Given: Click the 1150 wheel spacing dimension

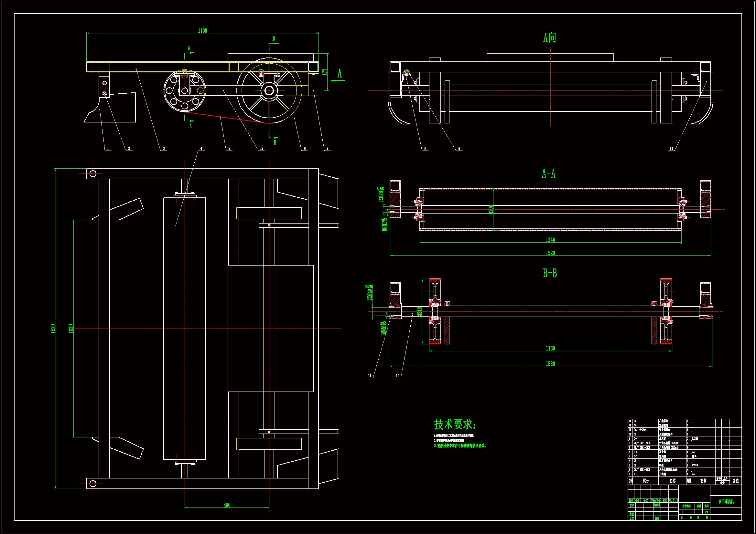Looking at the screenshot, I should [x=550, y=349].
